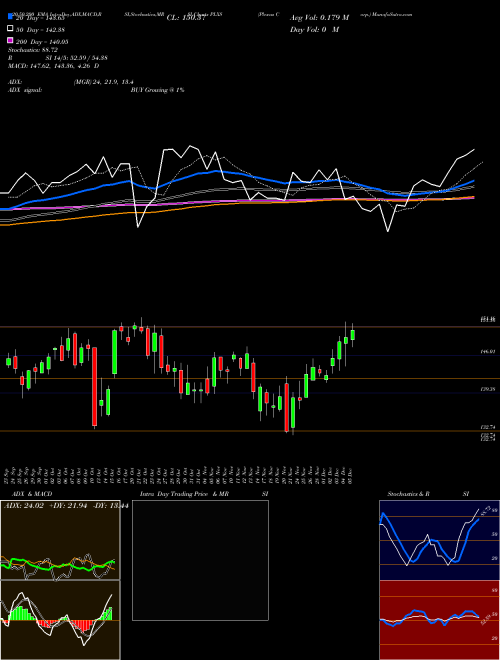Click the 'Intra Day Trading Price & MR' heading
500x660 pixels.
pos(184,494)
